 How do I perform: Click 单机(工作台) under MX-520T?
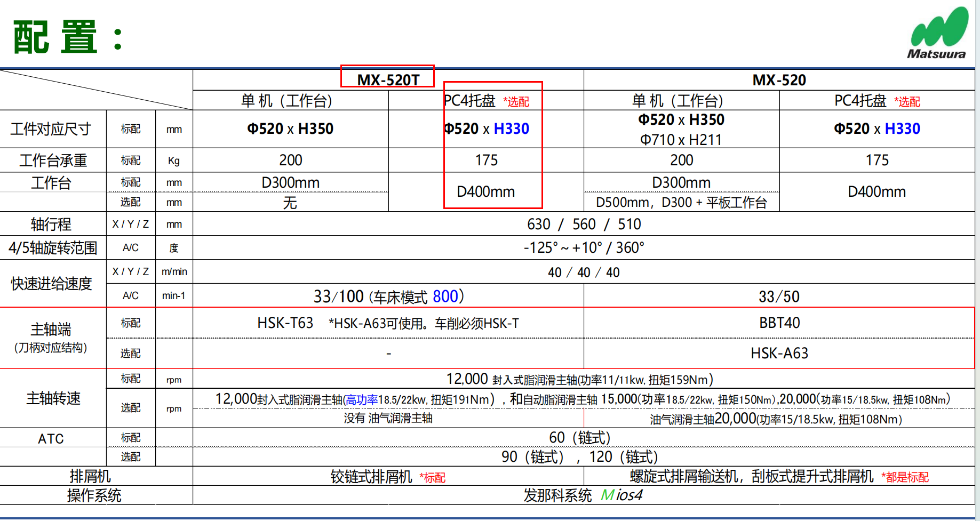point(286,100)
